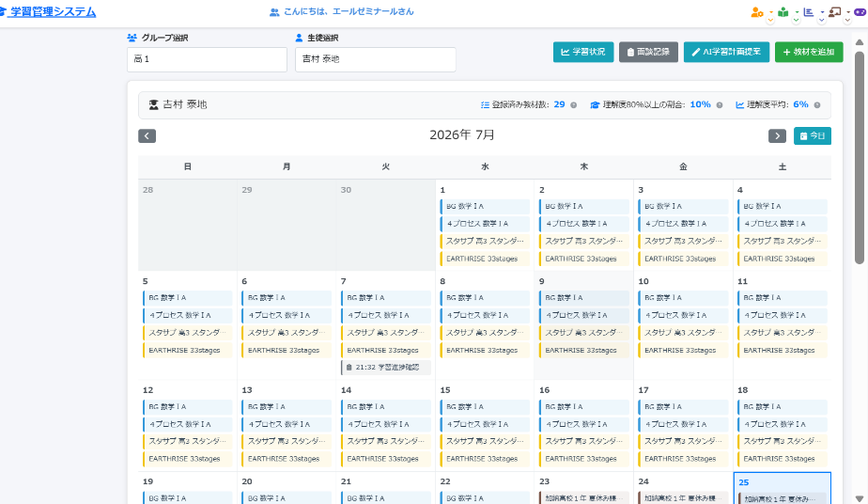Open 4プロセス 数学ⅠA event on July 11
868x504 pixels.
[x=783, y=315]
